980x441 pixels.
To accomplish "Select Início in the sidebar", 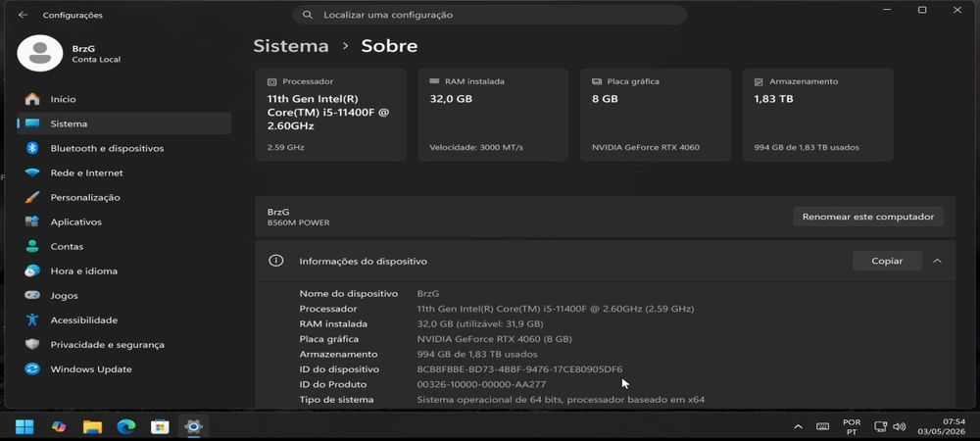I will click(124, 99).
